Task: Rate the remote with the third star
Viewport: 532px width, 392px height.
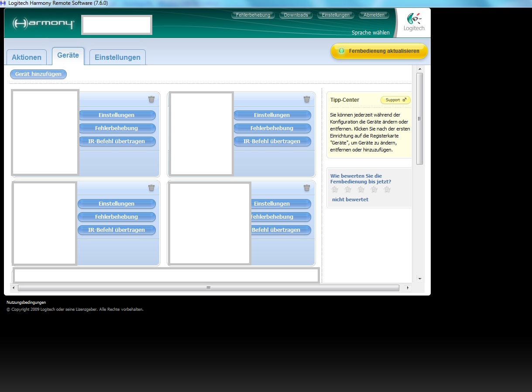Action: tap(361, 189)
